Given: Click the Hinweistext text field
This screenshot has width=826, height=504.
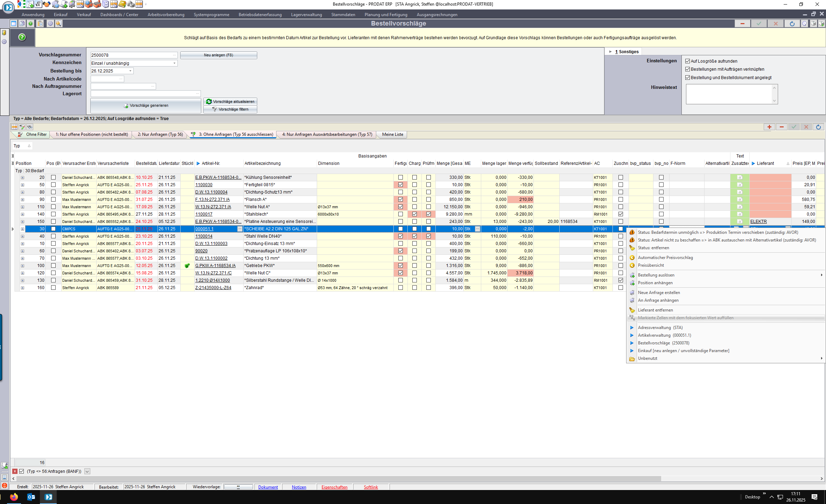Looking at the screenshot, I should (729, 94).
